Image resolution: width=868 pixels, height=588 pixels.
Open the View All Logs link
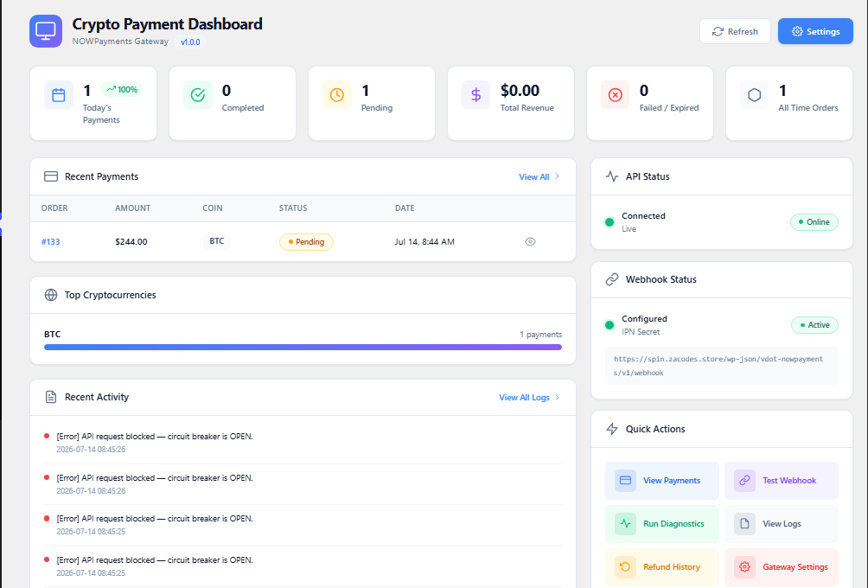tap(524, 398)
